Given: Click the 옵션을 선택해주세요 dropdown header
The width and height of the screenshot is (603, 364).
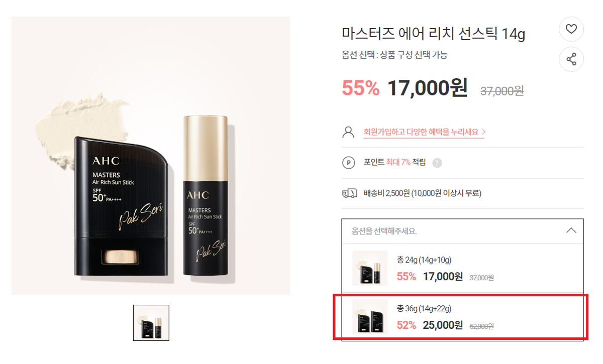Looking at the screenshot, I should click(x=462, y=231).
